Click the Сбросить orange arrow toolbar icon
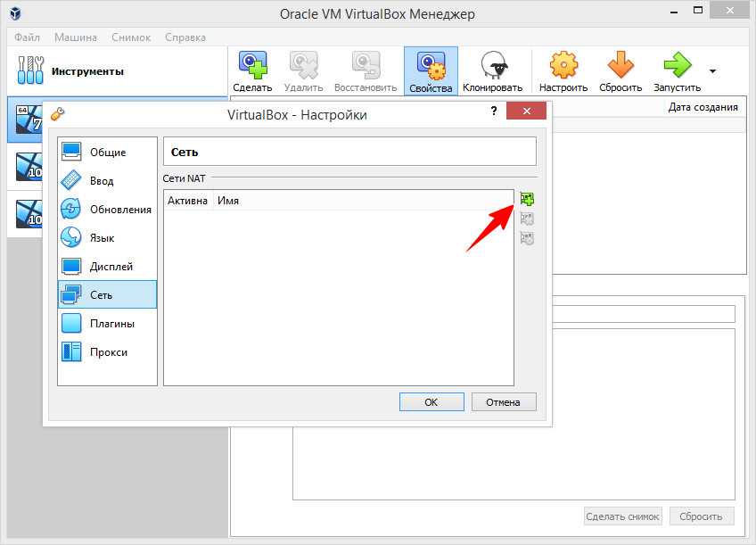Screen dimensions: 756x545 620,71
